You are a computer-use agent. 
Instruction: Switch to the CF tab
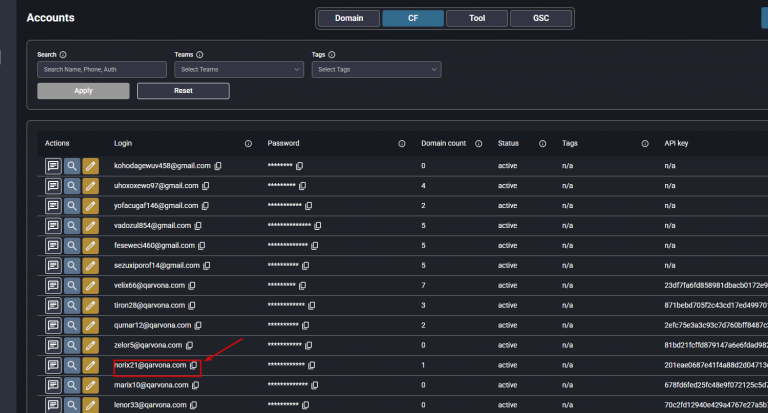point(413,18)
